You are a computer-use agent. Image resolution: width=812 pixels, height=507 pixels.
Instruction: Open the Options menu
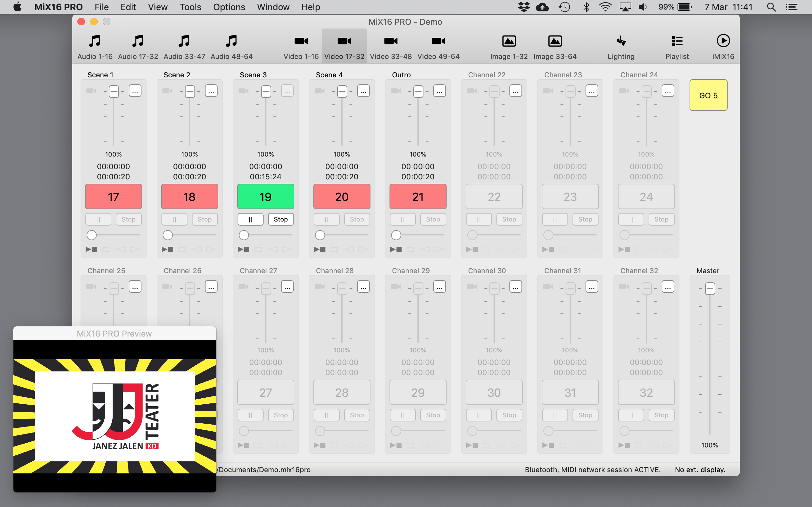(x=229, y=7)
